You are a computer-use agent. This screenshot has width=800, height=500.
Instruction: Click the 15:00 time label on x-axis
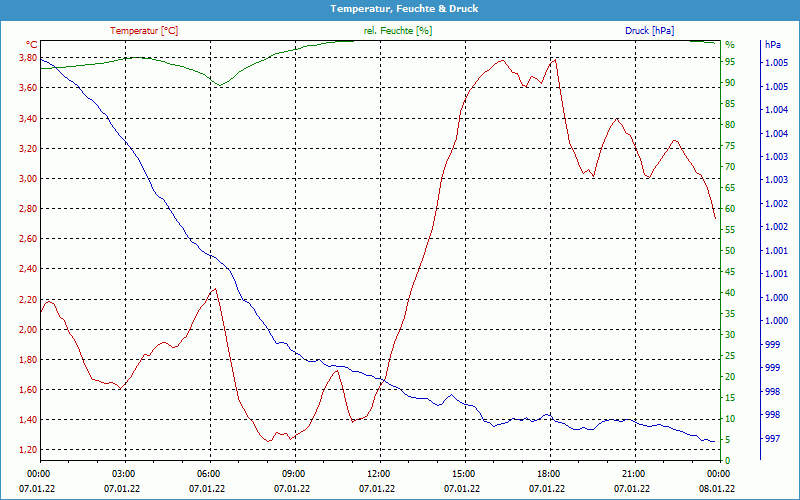(464, 473)
